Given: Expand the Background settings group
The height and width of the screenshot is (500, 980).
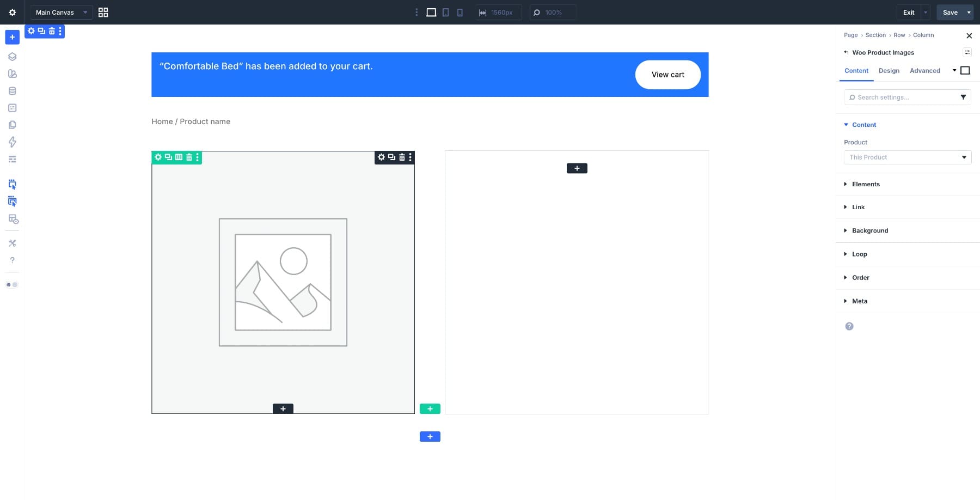Looking at the screenshot, I should [869, 231].
